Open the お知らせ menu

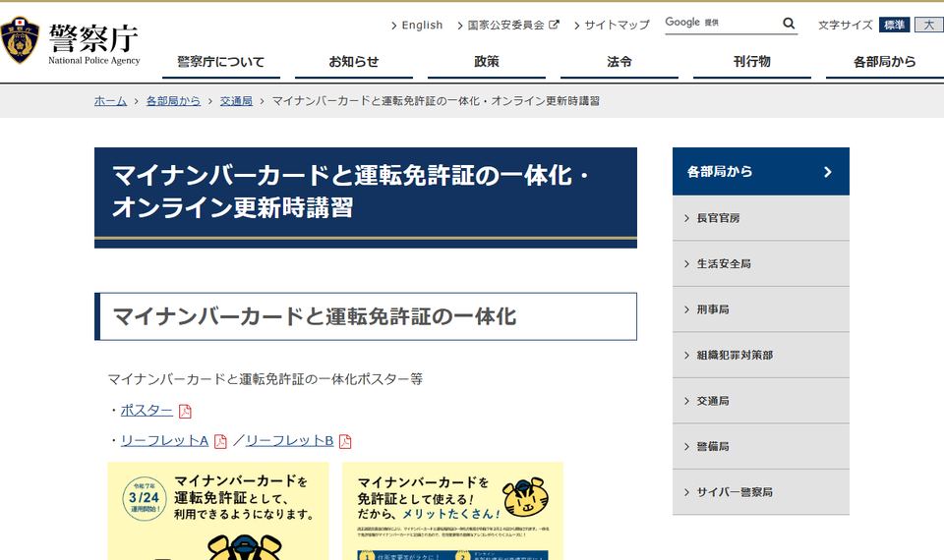(x=354, y=62)
